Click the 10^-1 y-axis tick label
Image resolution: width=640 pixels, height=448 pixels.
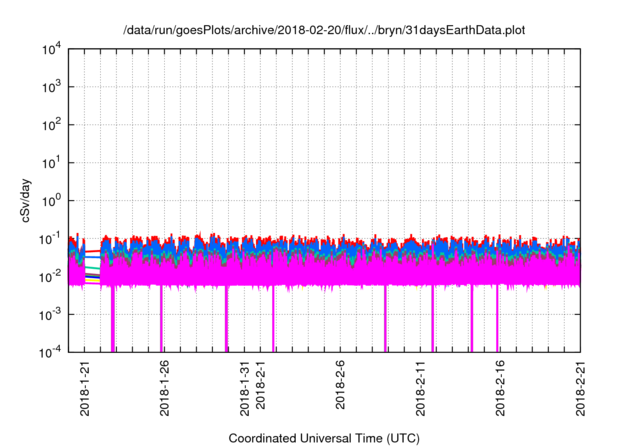click(x=50, y=239)
